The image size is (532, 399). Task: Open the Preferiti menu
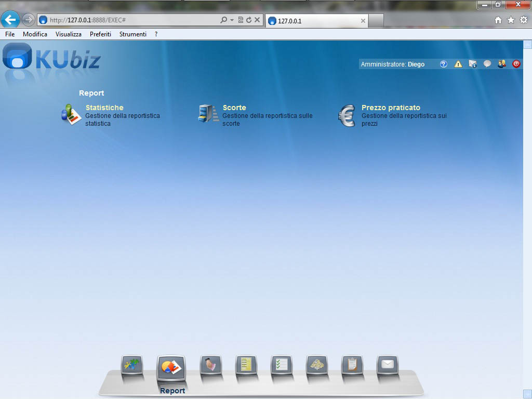tap(100, 34)
